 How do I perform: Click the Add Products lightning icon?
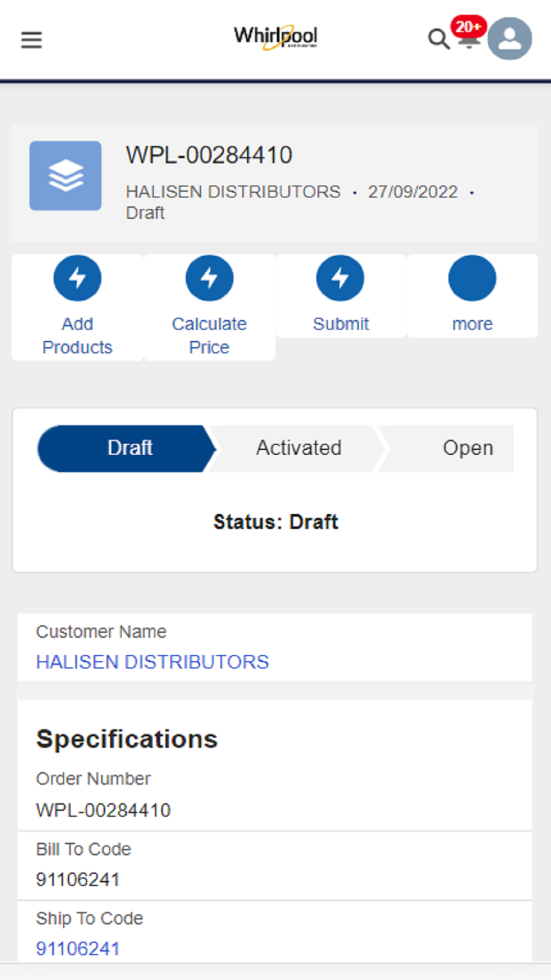click(x=77, y=278)
